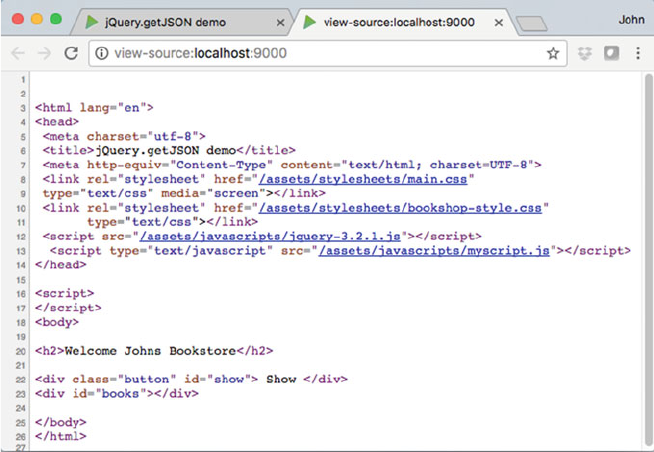Screen dimensions: 654x452
Task: Click the vertical scrollbar of the source view
Action: [x=648, y=259]
